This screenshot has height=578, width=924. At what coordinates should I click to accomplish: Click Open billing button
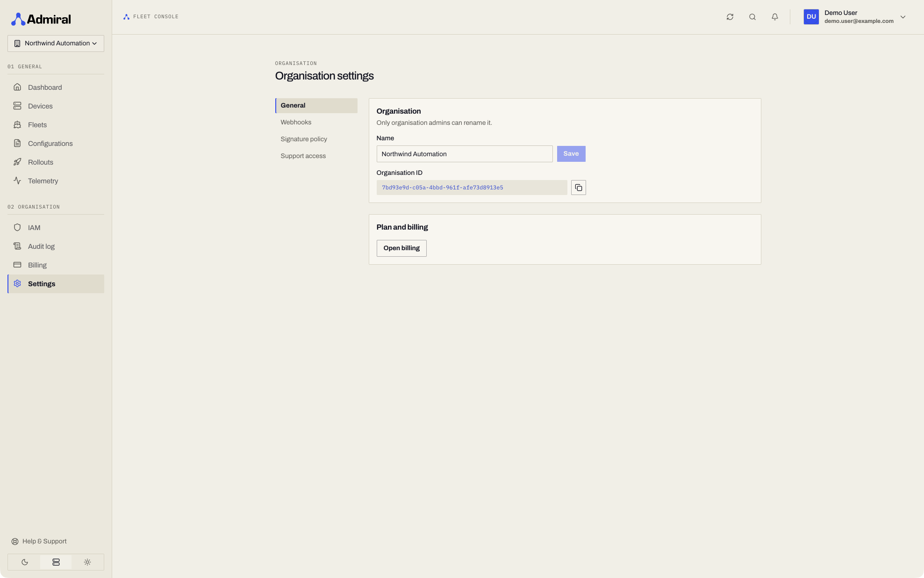[401, 248]
